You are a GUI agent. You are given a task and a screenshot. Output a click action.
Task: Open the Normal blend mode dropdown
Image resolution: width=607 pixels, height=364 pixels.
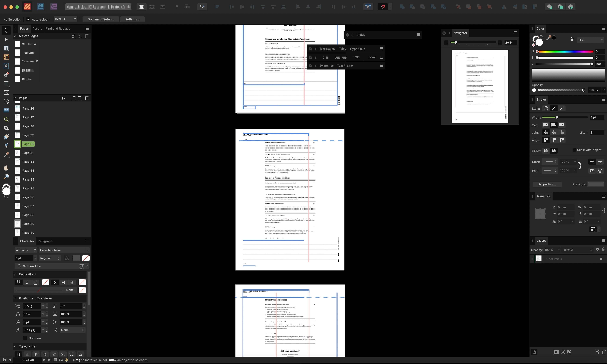pyautogui.click(x=577, y=250)
